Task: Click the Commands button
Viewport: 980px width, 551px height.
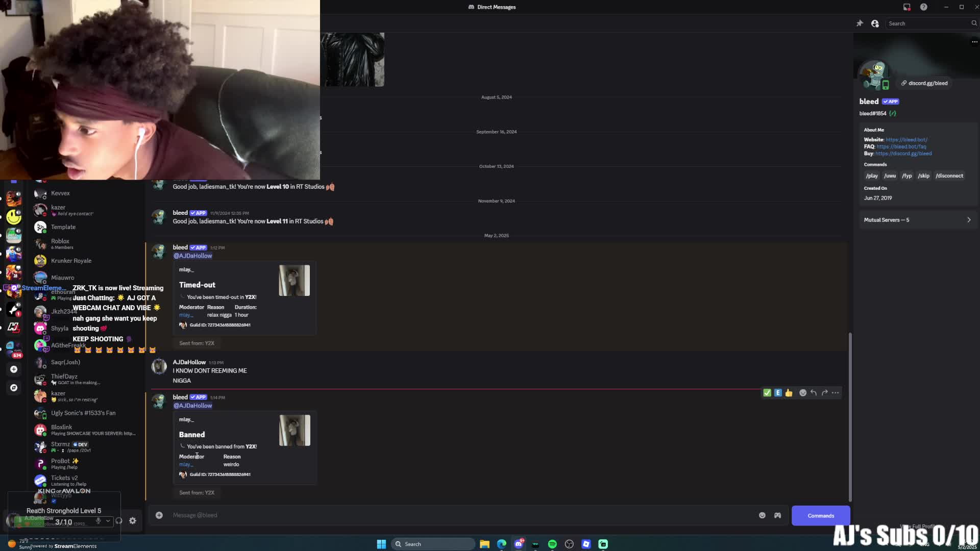Action: (x=821, y=516)
